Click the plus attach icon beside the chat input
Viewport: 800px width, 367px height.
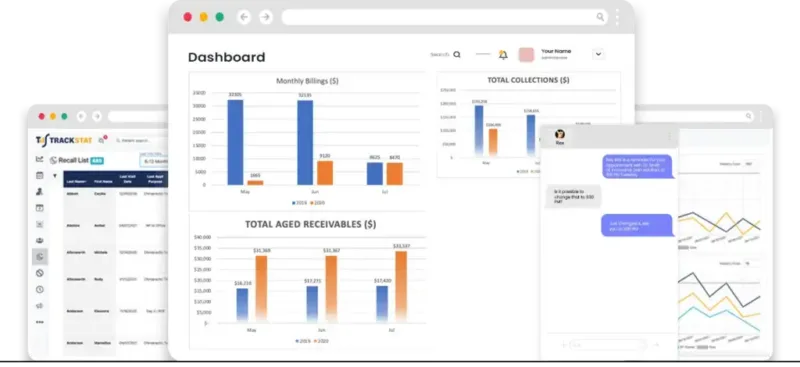pyautogui.click(x=563, y=345)
